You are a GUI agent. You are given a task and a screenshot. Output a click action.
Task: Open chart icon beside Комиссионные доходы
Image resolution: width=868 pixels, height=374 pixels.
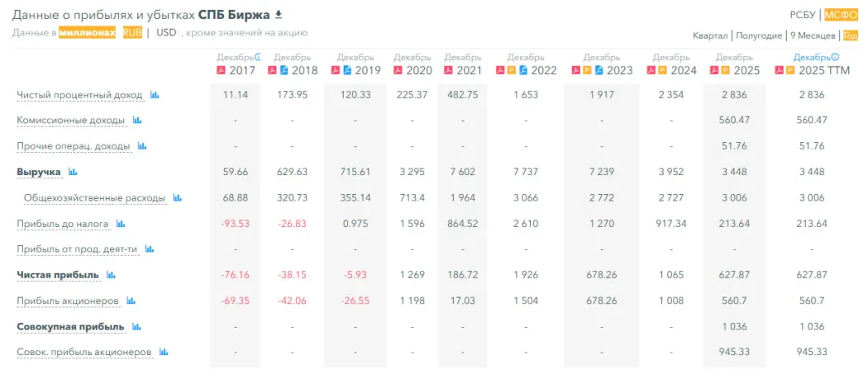click(136, 120)
